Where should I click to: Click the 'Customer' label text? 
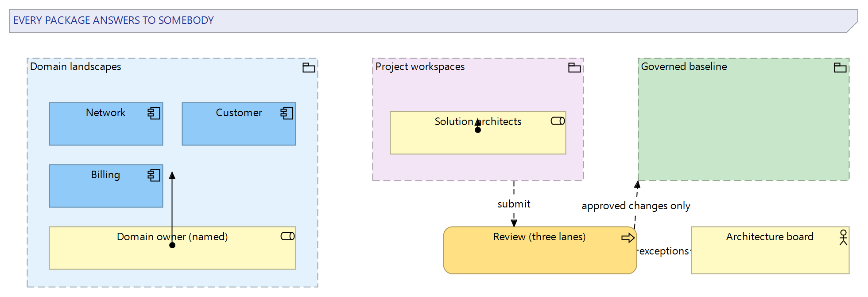point(239,113)
